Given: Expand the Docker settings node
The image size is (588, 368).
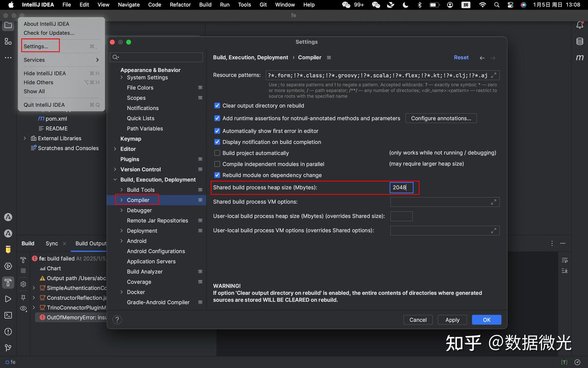Looking at the screenshot, I should click(121, 292).
